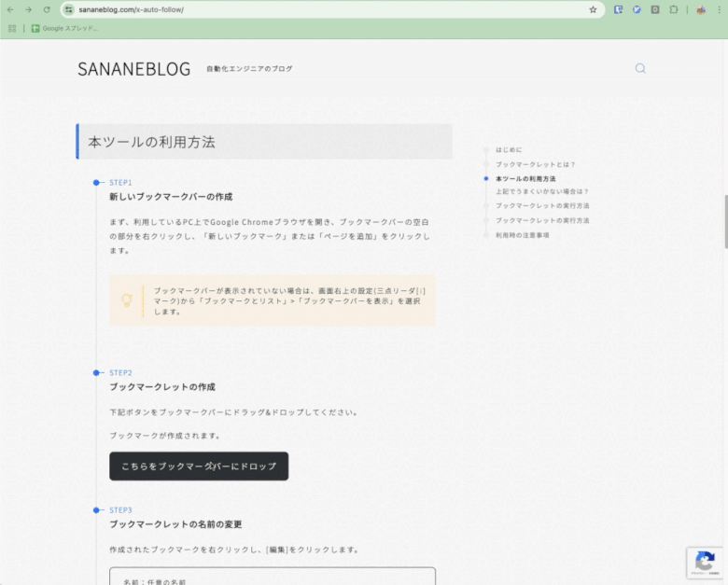Click the address bar URL field
The height and width of the screenshot is (585, 728).
click(x=332, y=9)
